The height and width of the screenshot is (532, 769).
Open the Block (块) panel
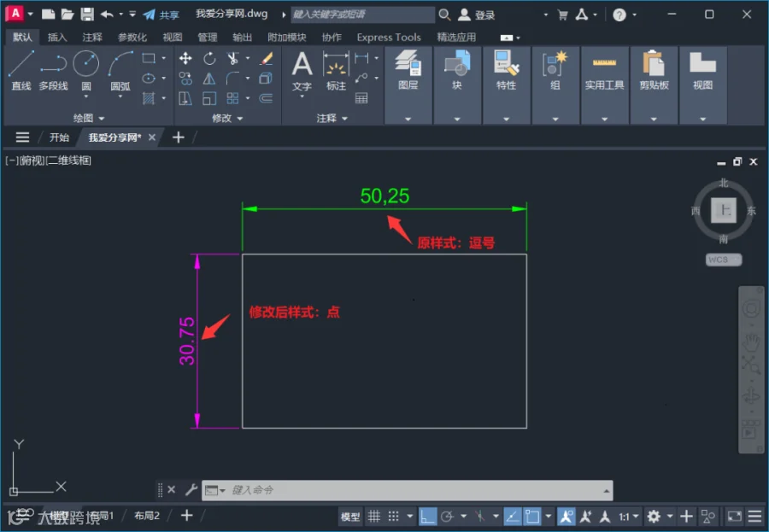tap(457, 71)
